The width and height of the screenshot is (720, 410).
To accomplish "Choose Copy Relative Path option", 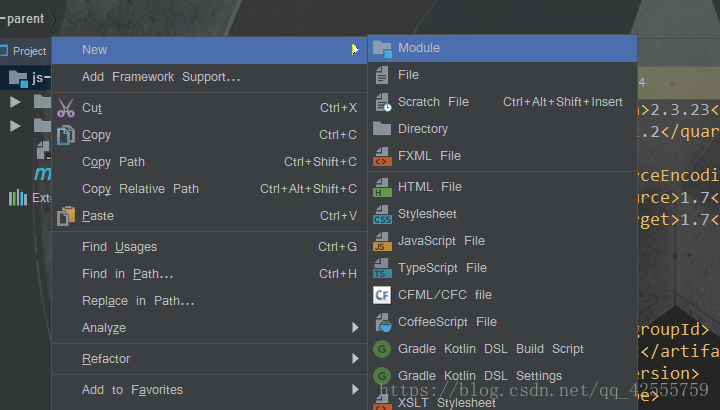I will (140, 189).
